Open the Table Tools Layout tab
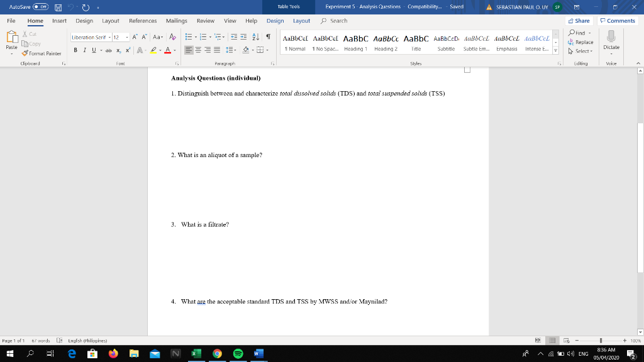This screenshot has width=644, height=362. 301,20
